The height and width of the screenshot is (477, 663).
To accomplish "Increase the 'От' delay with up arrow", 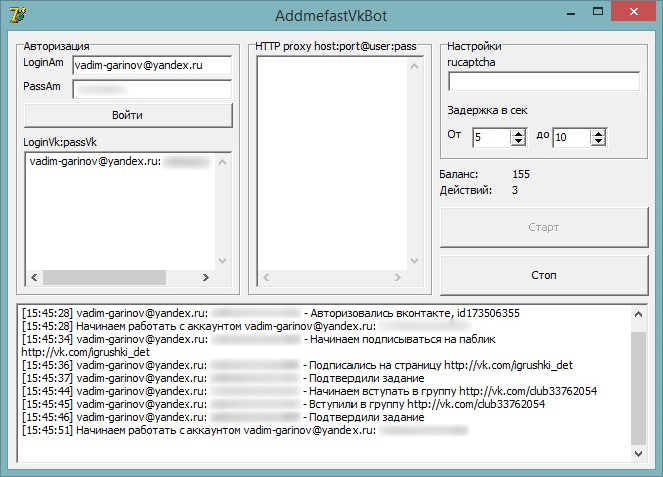I will coord(518,133).
